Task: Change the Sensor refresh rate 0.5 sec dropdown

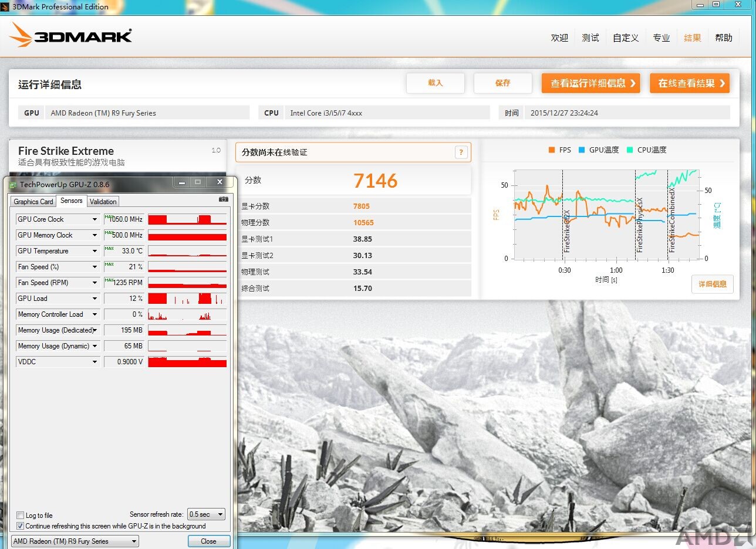Action: [x=206, y=514]
